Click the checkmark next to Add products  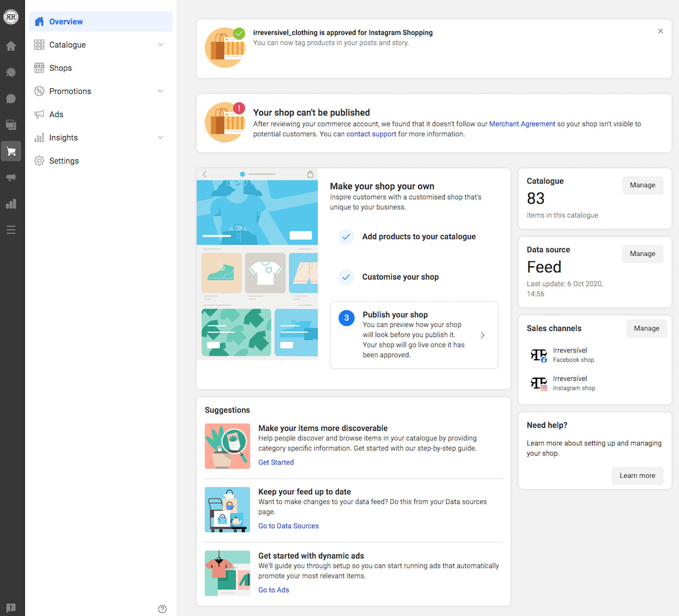pos(346,237)
